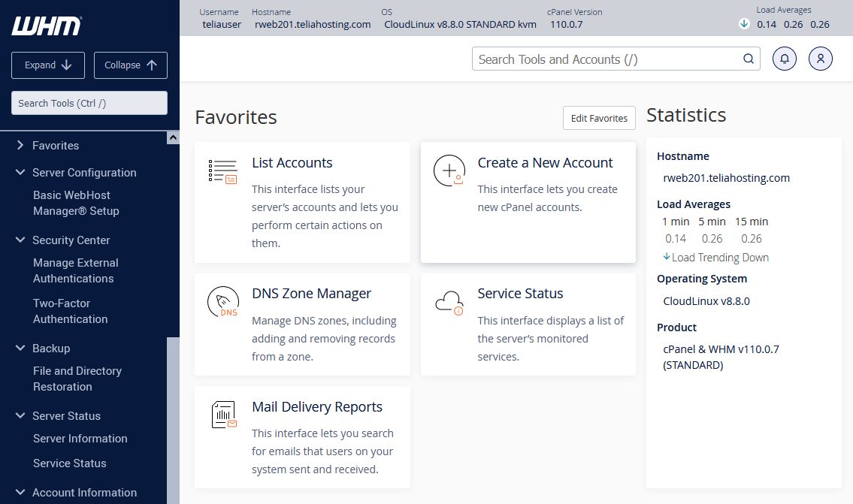Click the Favorites page heading
Viewport: 853px width, 504px height.
pos(236,117)
